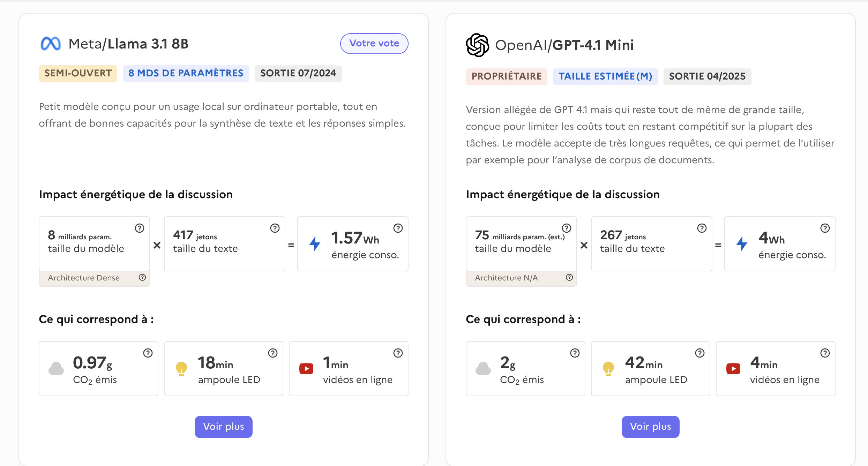
Task: Open help for 42 min ampoule LED
Action: click(700, 353)
